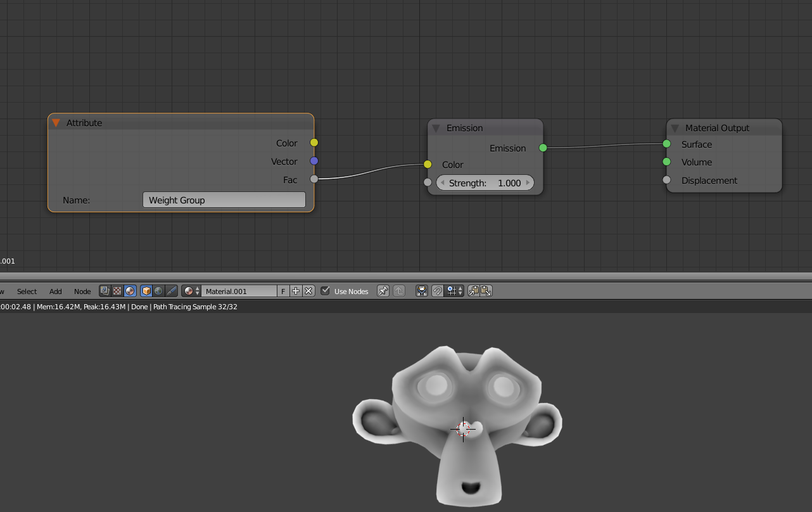812x512 pixels.
Task: Click the Strength input socket
Action: [x=428, y=182]
